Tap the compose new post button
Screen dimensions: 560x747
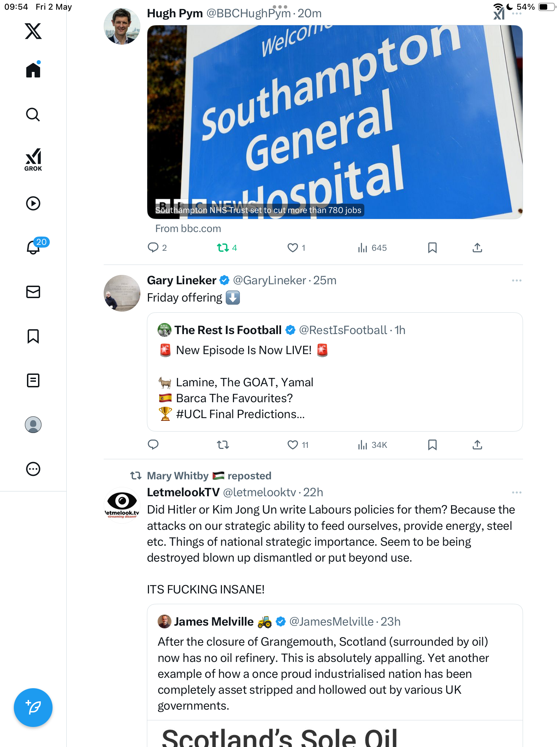click(x=33, y=708)
